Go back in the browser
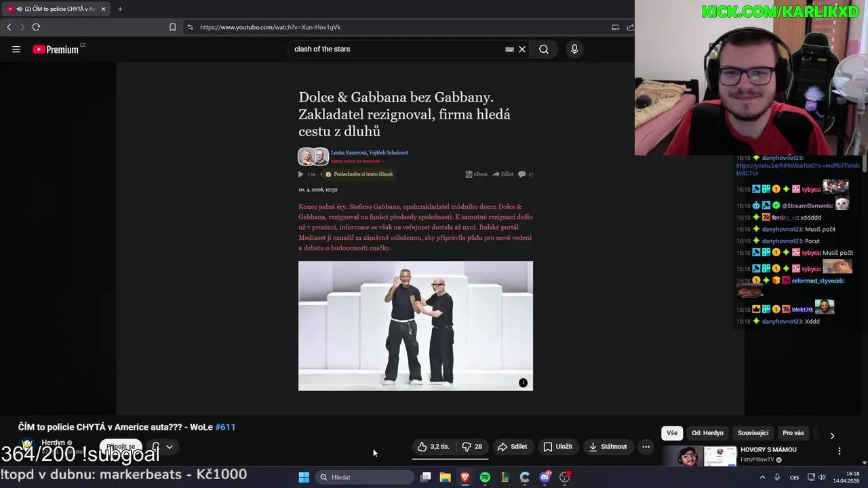Image resolution: width=868 pixels, height=488 pixels. (9, 27)
